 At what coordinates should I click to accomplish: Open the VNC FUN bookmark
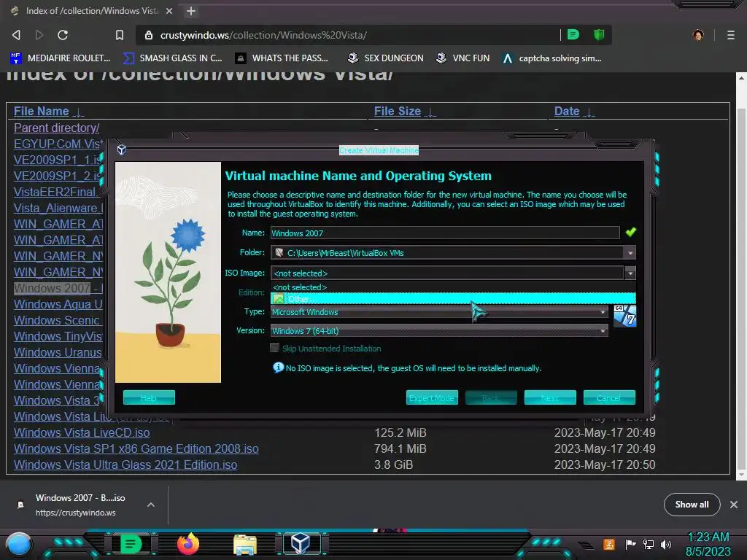[x=462, y=58]
